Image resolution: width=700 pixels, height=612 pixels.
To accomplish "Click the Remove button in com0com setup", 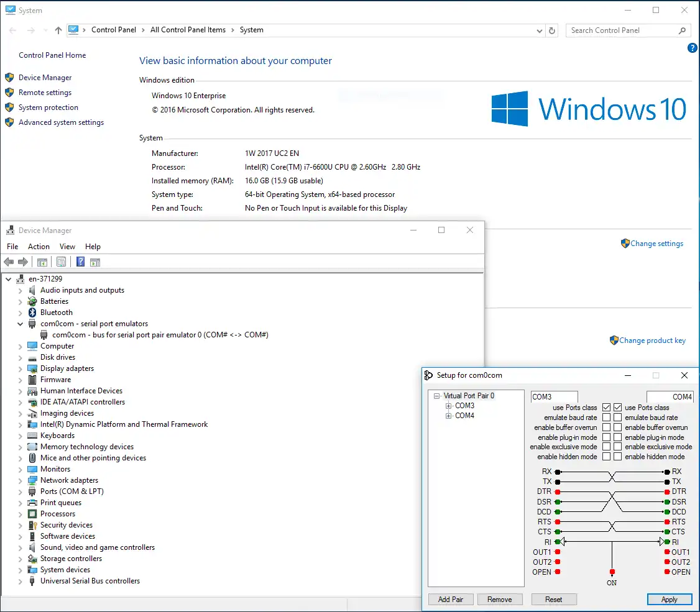I will pos(500,600).
